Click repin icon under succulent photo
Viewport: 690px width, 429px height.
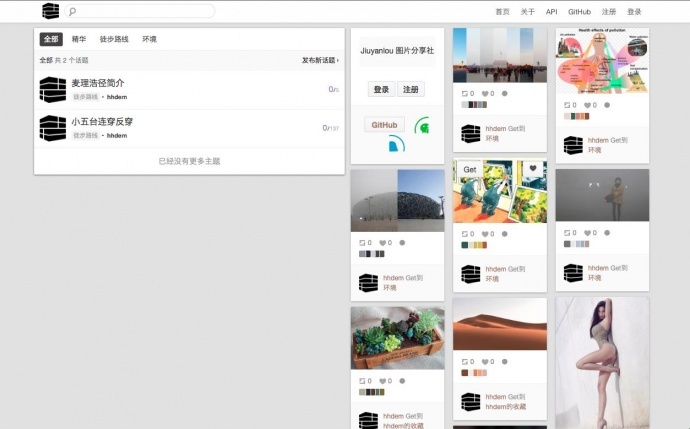point(363,381)
